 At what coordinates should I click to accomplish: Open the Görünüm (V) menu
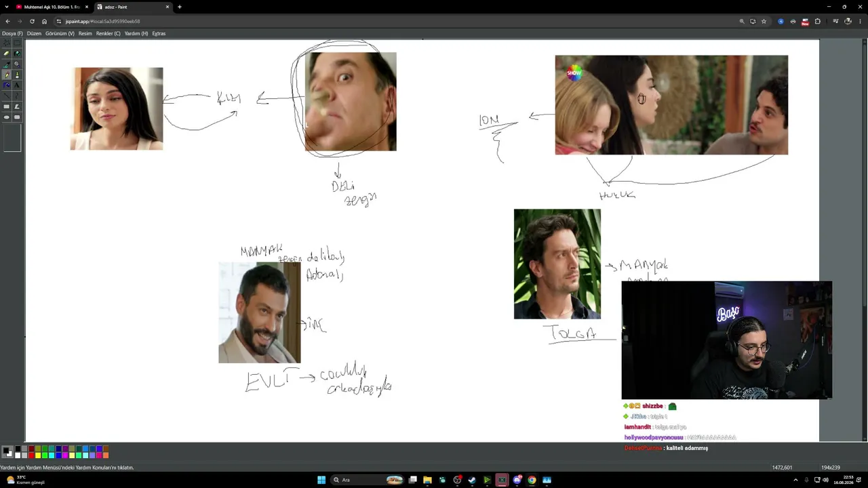tap(60, 33)
